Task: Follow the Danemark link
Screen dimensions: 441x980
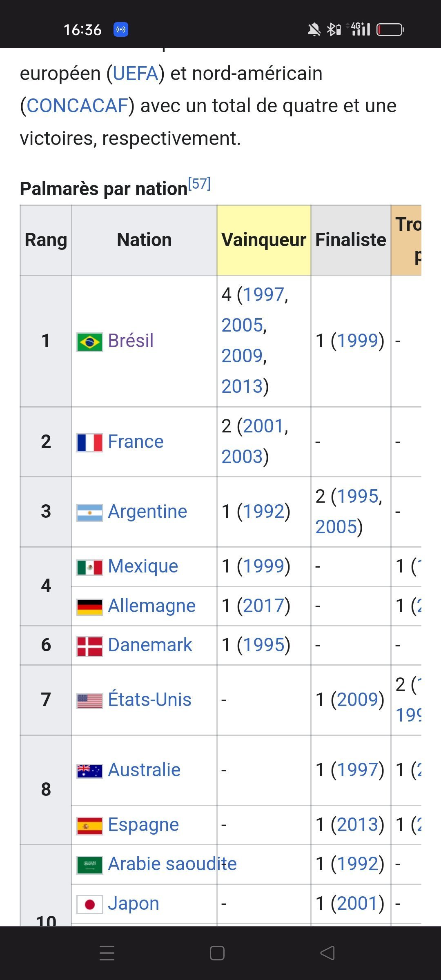Action: pos(150,645)
